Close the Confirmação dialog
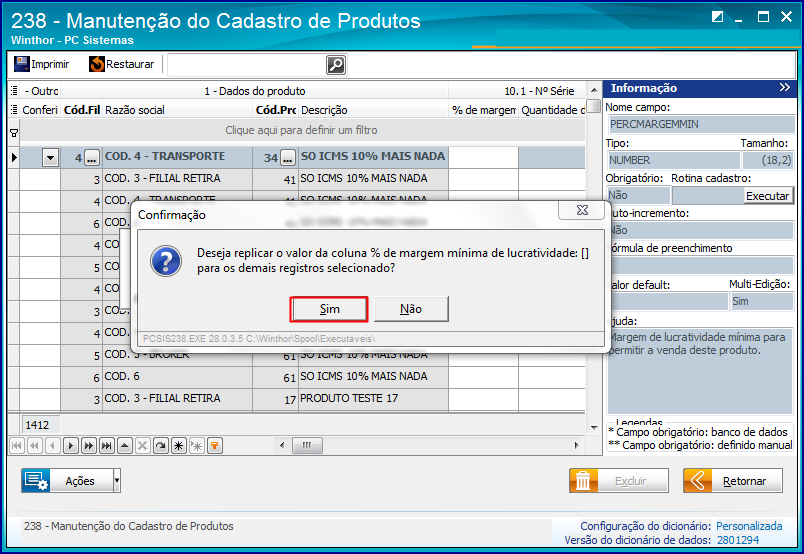 click(x=582, y=210)
